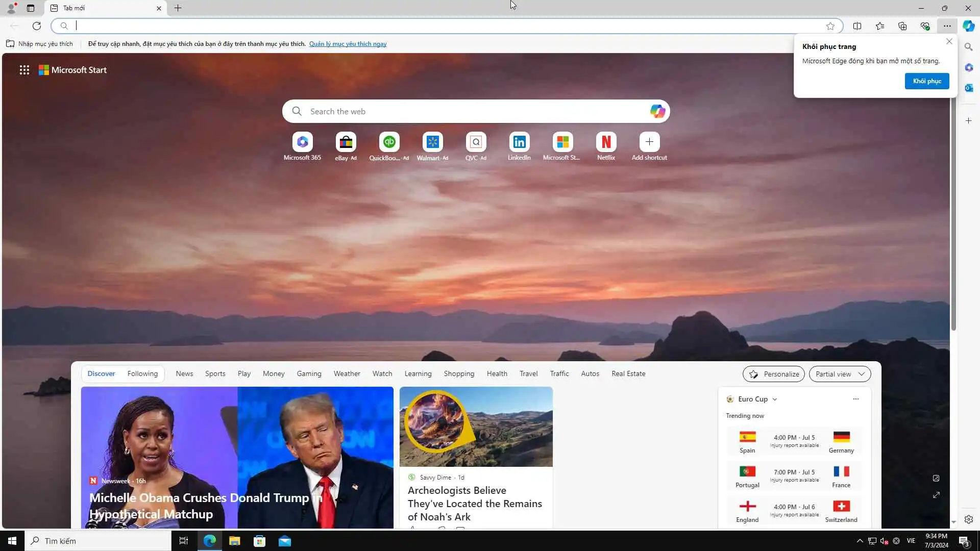Click the Khôi phục restore button
The width and height of the screenshot is (980, 551).
(926, 81)
